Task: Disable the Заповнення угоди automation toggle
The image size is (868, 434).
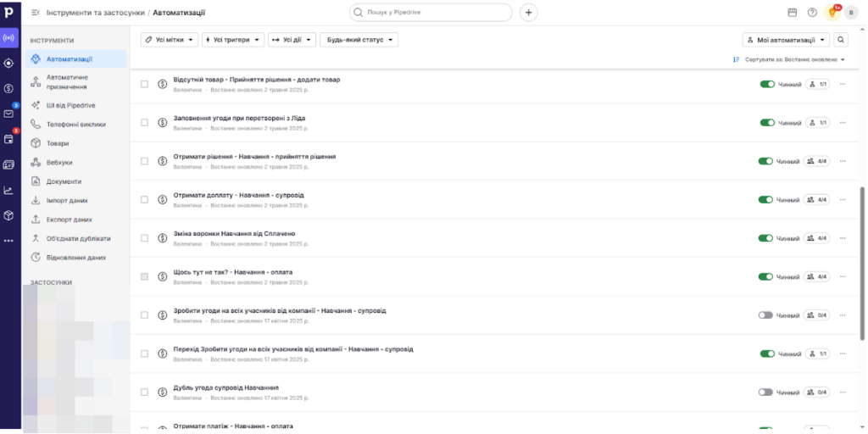Action: coord(766,122)
